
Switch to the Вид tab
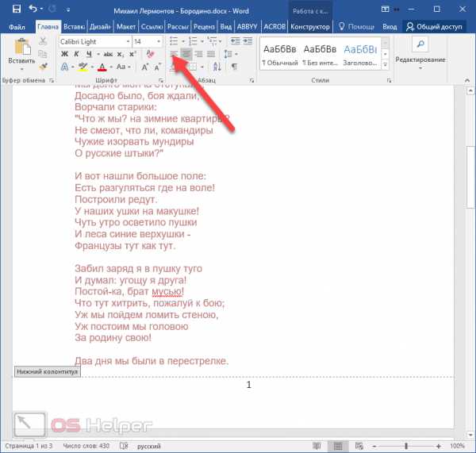click(226, 27)
